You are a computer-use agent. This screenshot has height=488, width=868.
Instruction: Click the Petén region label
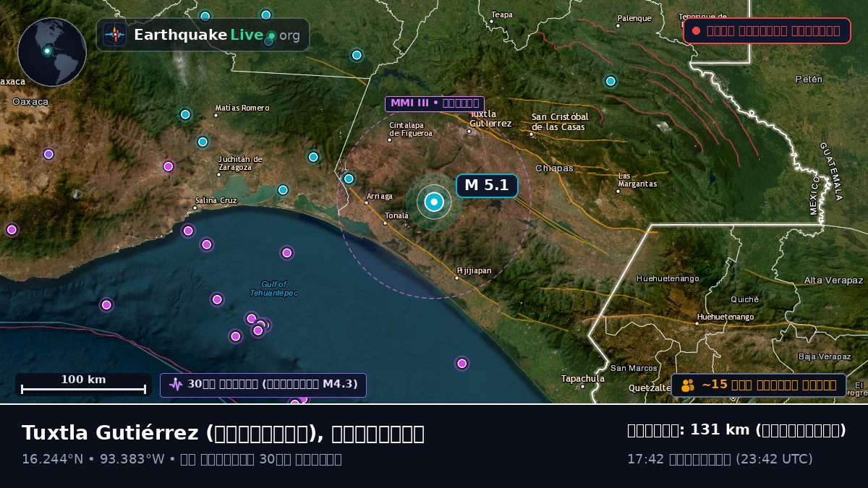point(809,79)
